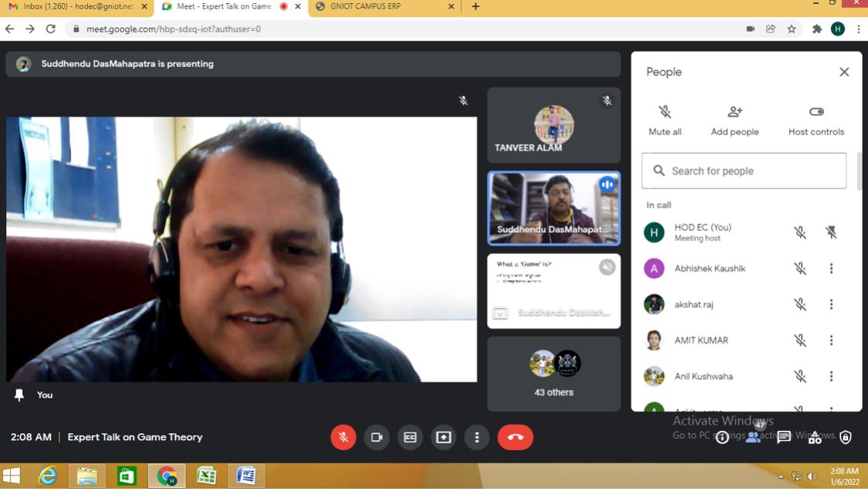Viewport: 868px width, 498px height.
Task: Click Mute all in People panel
Action: (x=665, y=120)
